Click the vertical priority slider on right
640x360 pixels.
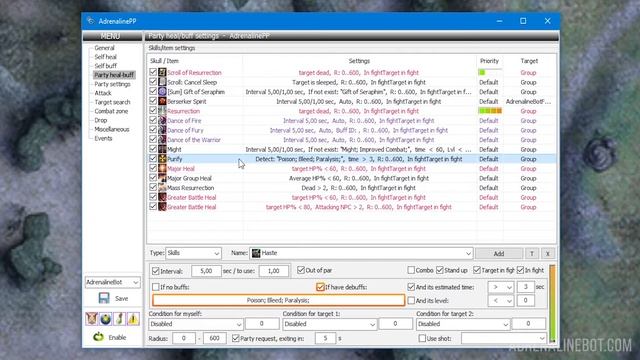pos(552,303)
